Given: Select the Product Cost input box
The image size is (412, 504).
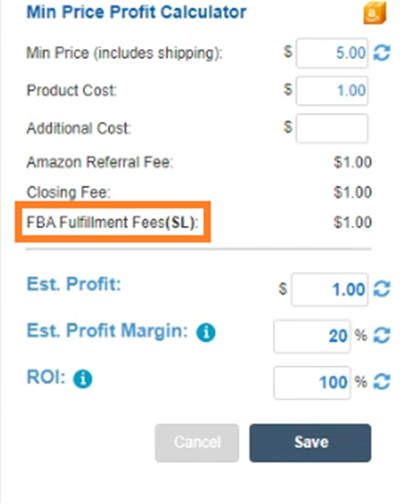Looking at the screenshot, I should (332, 91).
